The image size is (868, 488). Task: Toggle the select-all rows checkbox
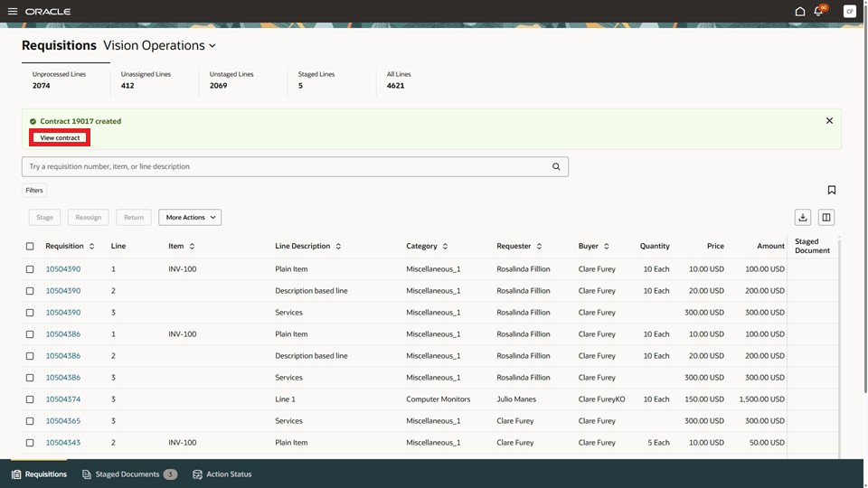(30, 246)
